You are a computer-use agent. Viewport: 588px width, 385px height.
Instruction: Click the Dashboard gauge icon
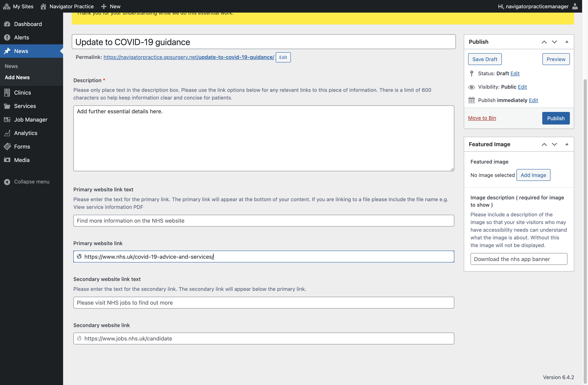click(x=7, y=24)
